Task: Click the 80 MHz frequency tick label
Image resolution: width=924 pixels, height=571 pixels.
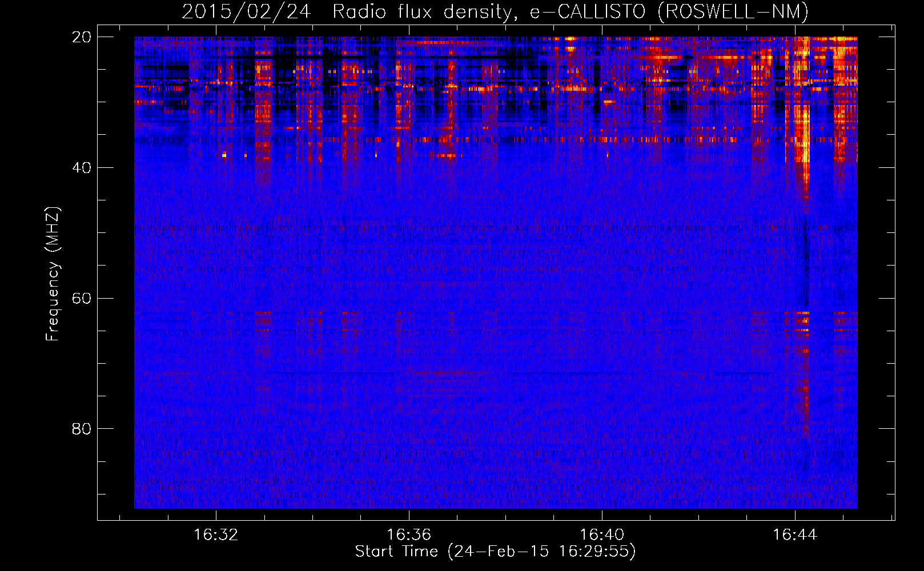Action: point(81,428)
